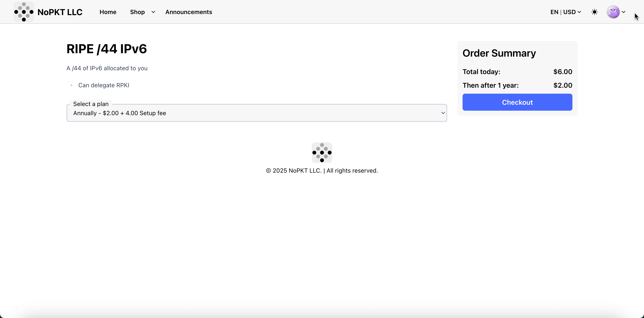This screenshot has width=644, height=318.
Task: Navigate to Announcements page
Action: (x=188, y=12)
